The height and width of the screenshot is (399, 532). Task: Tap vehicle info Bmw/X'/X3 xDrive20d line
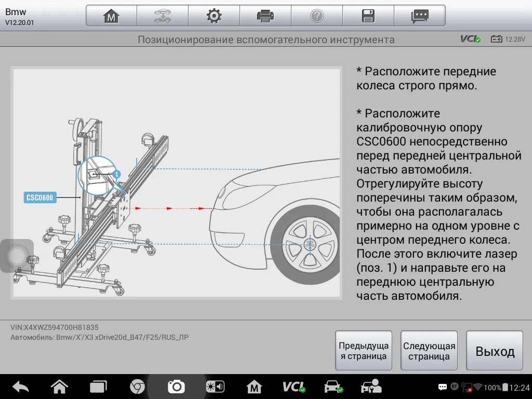(99, 337)
